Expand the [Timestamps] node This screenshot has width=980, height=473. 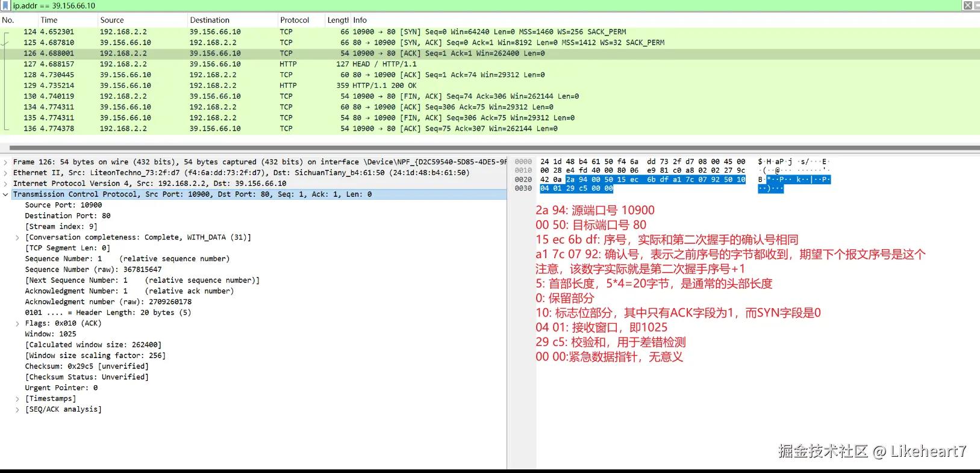pos(17,399)
